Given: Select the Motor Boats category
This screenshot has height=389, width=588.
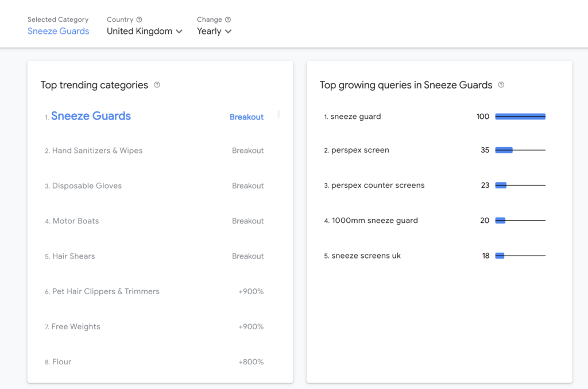Looking at the screenshot, I should tap(75, 221).
